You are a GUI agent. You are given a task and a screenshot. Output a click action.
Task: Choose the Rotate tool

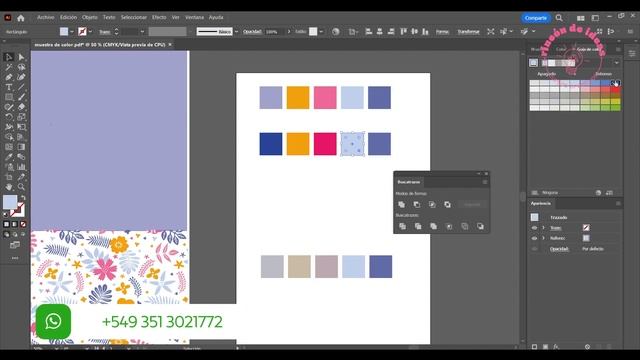tap(9, 117)
